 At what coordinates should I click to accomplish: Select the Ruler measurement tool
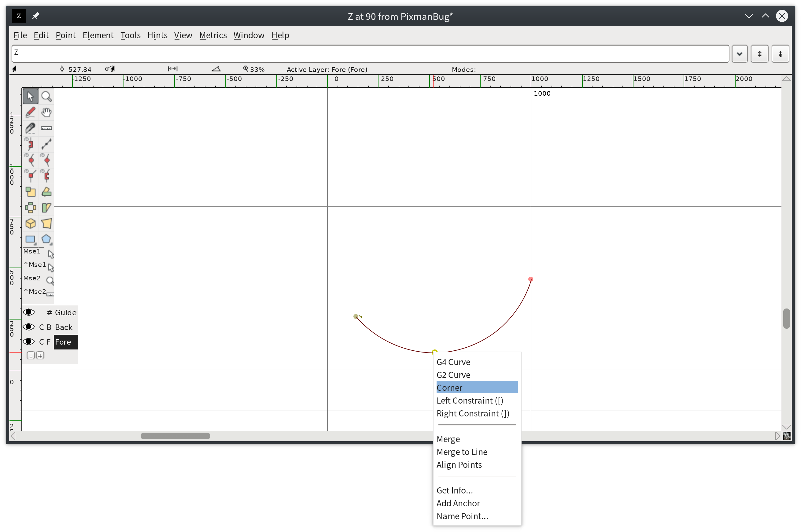(46, 128)
